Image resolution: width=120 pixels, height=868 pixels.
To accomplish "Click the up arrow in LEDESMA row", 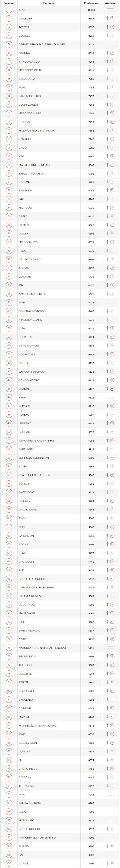I will pos(108,423).
